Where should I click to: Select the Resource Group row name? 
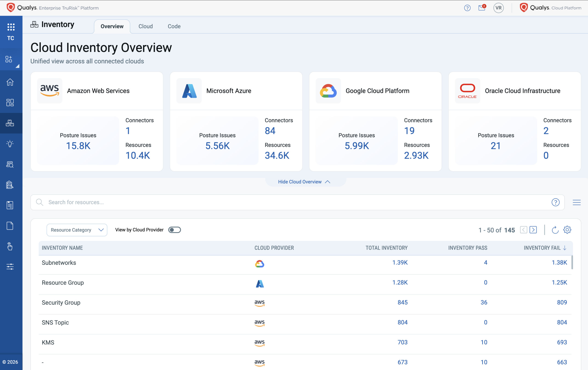(63, 283)
